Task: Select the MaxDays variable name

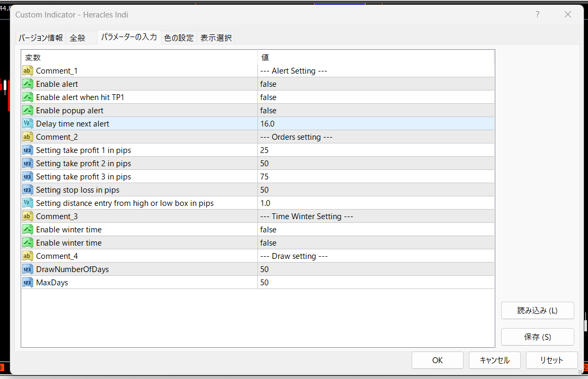Action: tap(52, 283)
